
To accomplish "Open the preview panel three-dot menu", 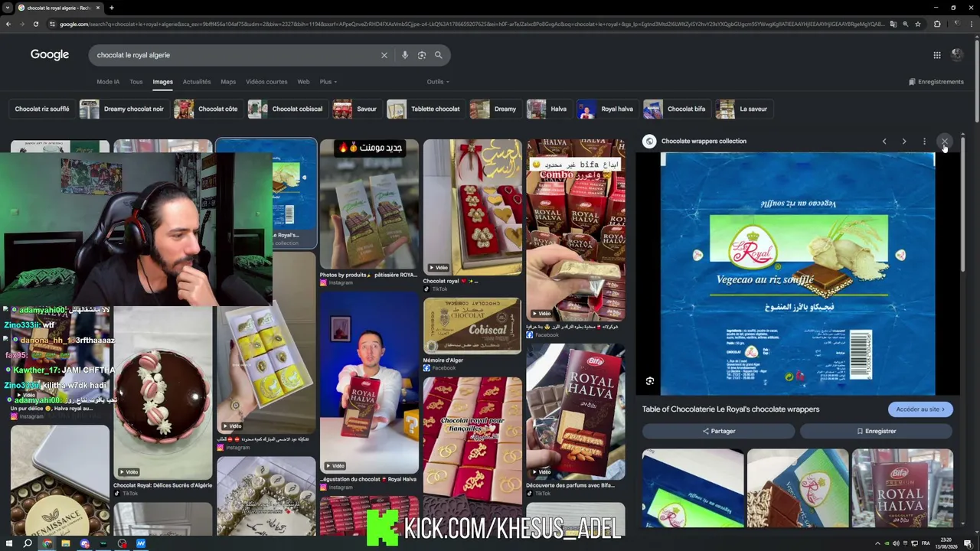I will tap(924, 142).
